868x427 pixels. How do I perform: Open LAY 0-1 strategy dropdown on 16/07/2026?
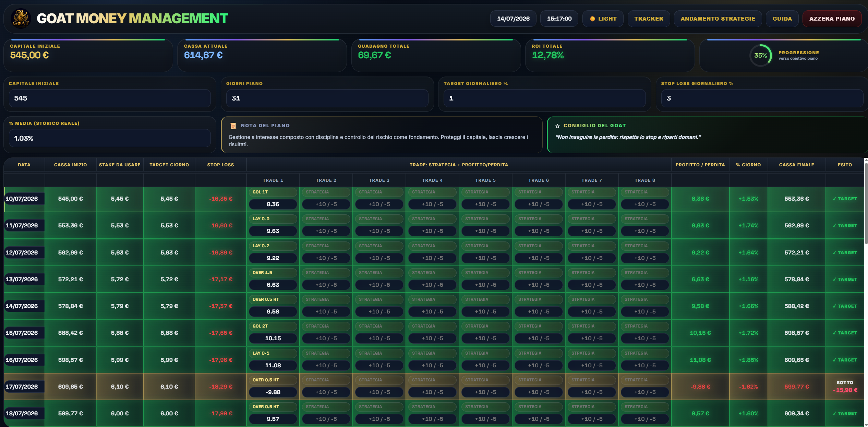tap(273, 353)
